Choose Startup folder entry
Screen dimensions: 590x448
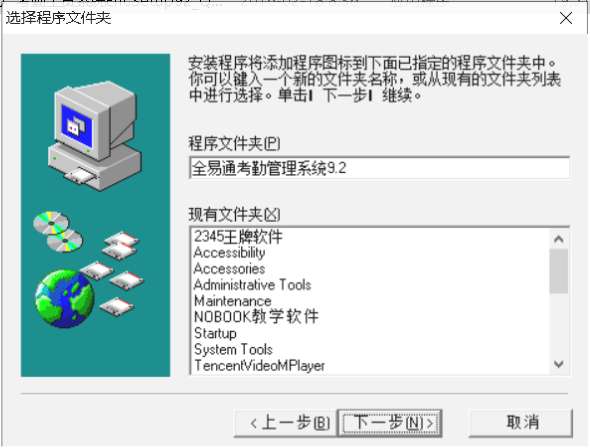coord(215,333)
